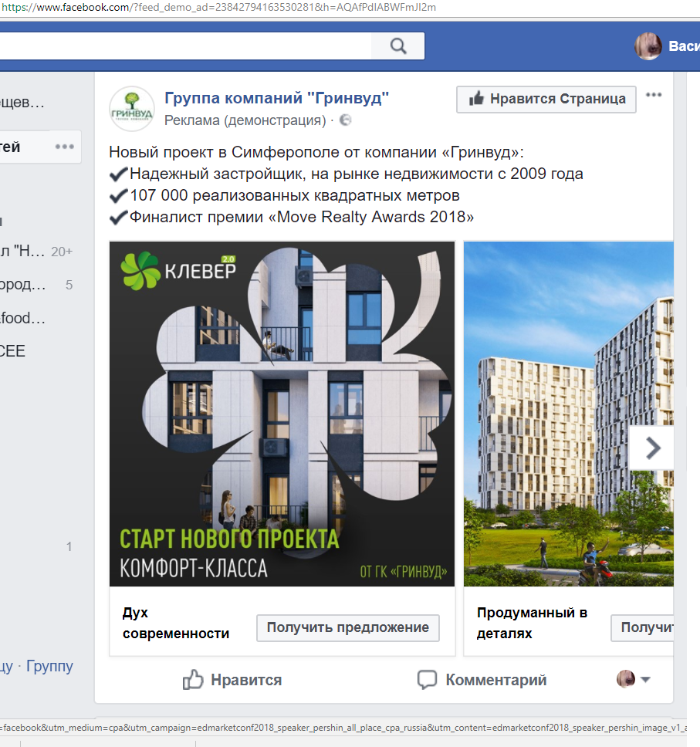
Task: Click in the Facebook search field
Action: [x=185, y=46]
